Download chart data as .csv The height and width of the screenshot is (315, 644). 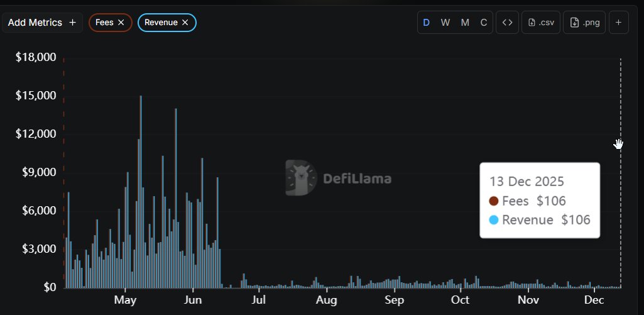click(540, 23)
